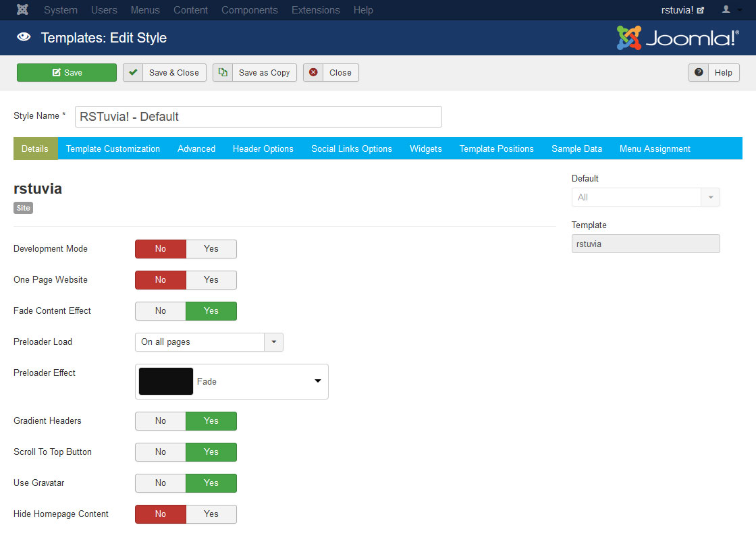Click the large Joomla! brand logo
The height and width of the screenshot is (548, 756).
[x=678, y=38]
